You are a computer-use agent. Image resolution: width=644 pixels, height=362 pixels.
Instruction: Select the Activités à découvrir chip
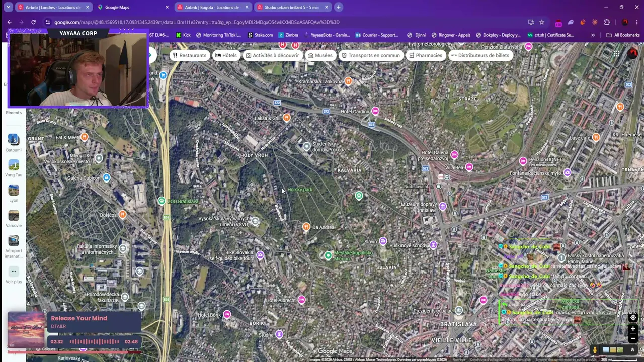272,55
